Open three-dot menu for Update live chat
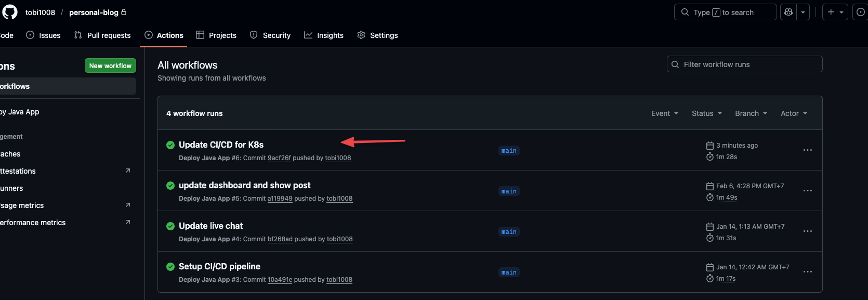The width and height of the screenshot is (868, 300). pos(807,231)
